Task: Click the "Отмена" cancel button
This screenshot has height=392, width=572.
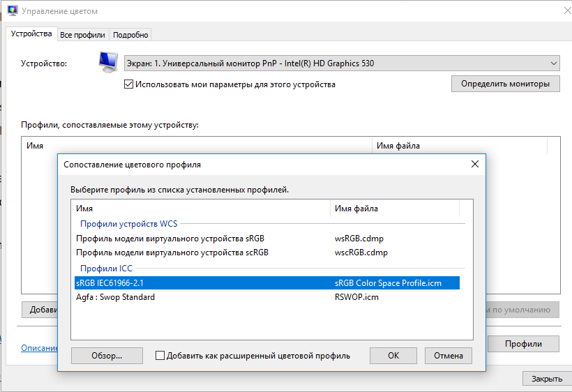Action: [448, 356]
